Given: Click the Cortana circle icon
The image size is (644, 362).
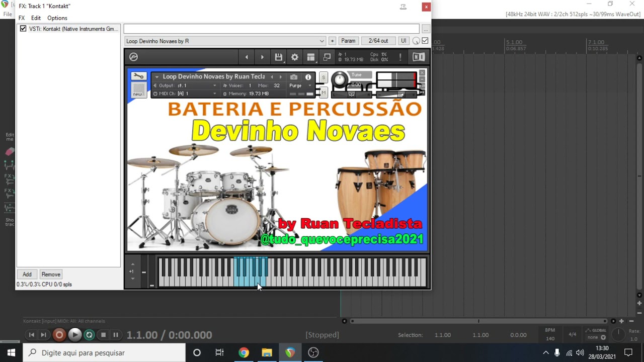Looking at the screenshot, I should [197, 352].
